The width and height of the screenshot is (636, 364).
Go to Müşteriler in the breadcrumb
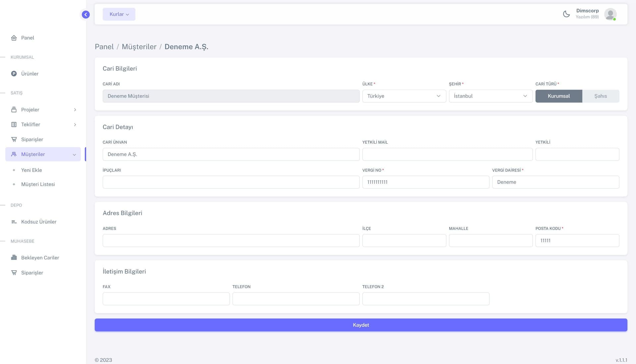pyautogui.click(x=139, y=47)
